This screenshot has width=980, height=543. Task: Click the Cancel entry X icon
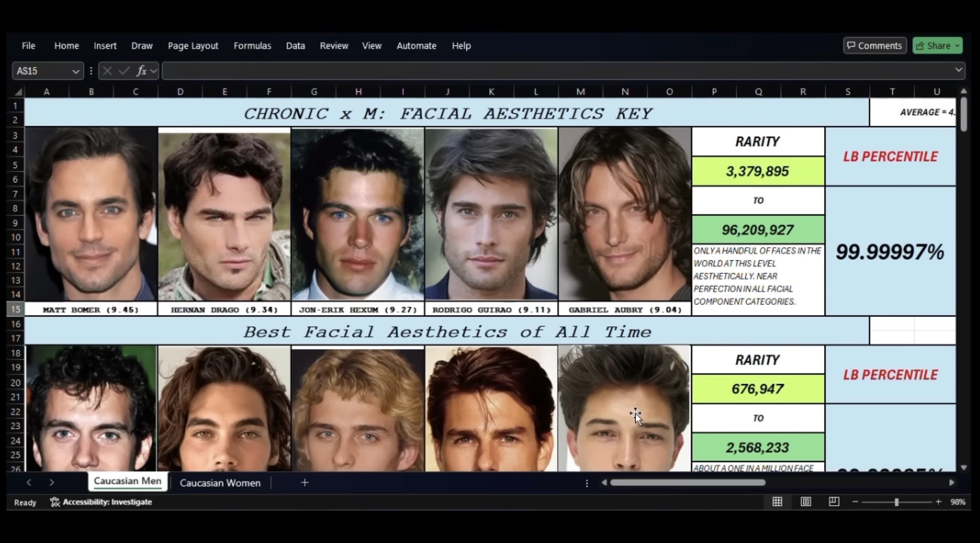point(107,71)
